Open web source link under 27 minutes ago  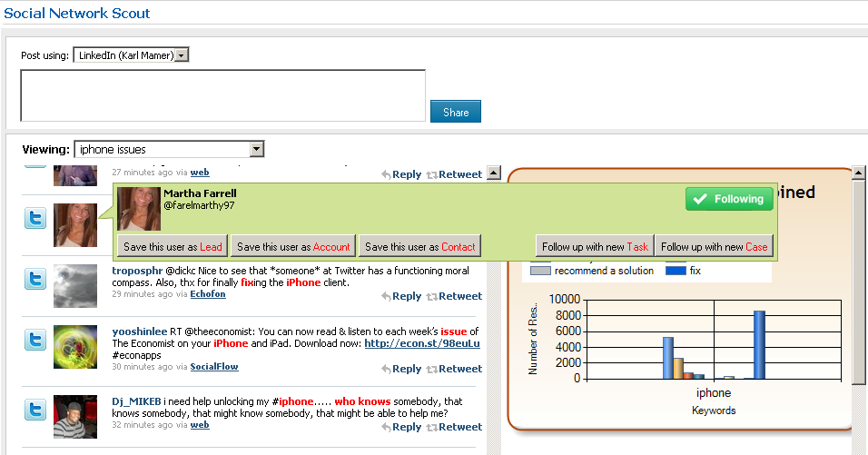tap(200, 173)
